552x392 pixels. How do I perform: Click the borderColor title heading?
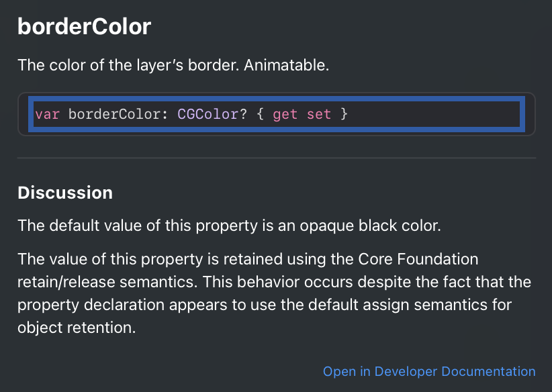point(85,26)
